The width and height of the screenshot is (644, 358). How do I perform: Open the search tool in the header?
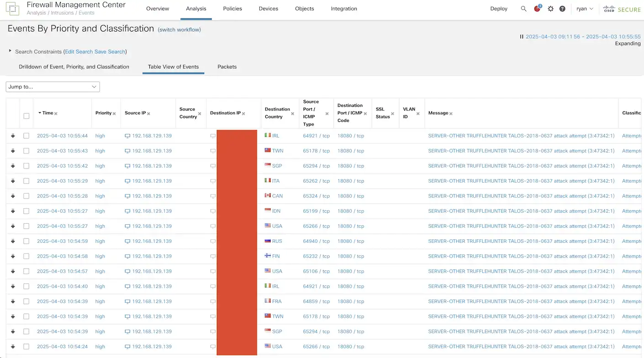point(523,8)
